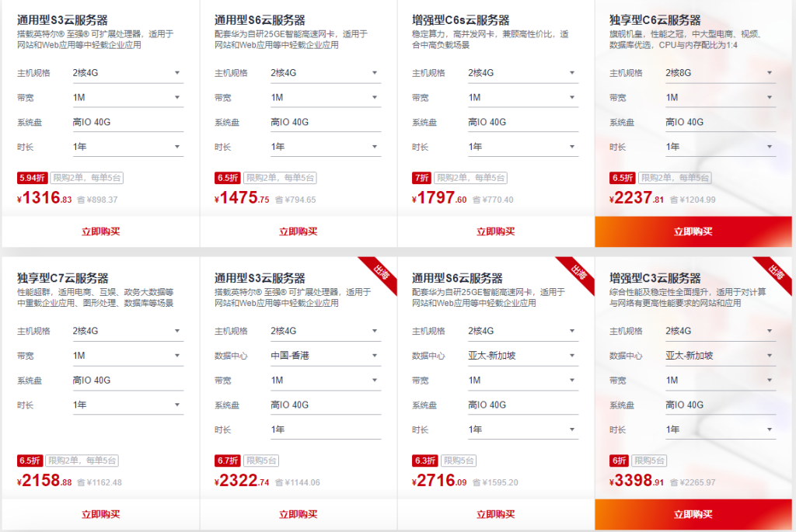Click 立即购买 on 通用型S3云服务器 card
Viewport: 796px width, 532px height.
(101, 231)
